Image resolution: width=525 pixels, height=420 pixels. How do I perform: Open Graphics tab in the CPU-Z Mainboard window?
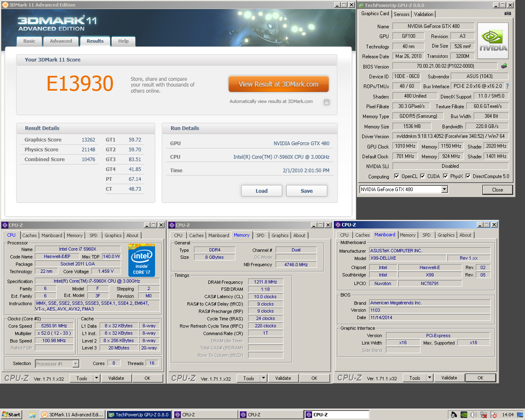(446, 235)
